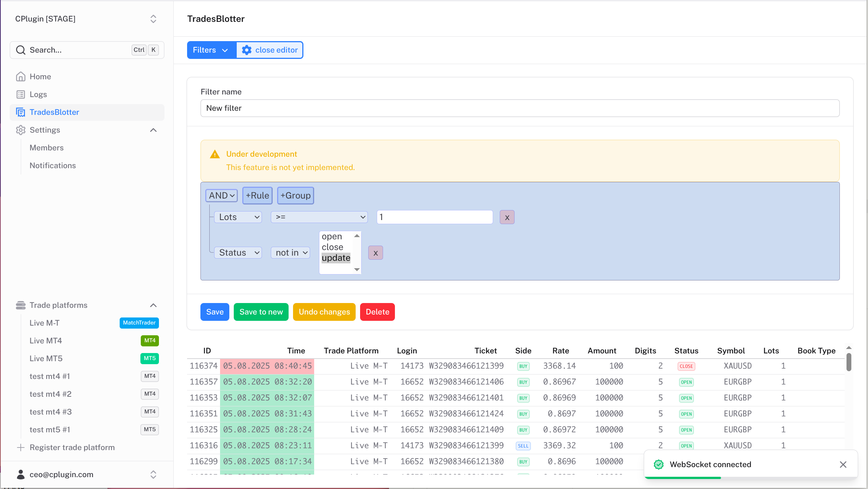Viewport: 868px width, 489px height.
Task: Remove the Lots rule with x
Action: [x=507, y=217]
